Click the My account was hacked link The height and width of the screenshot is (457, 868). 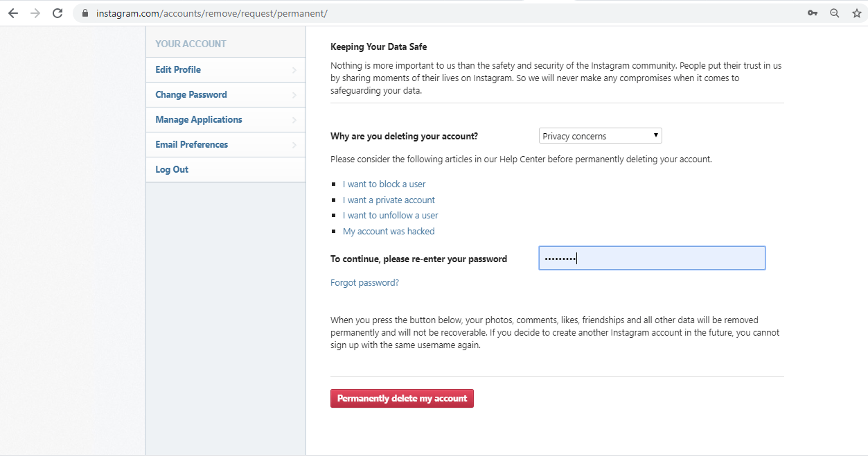(x=389, y=231)
